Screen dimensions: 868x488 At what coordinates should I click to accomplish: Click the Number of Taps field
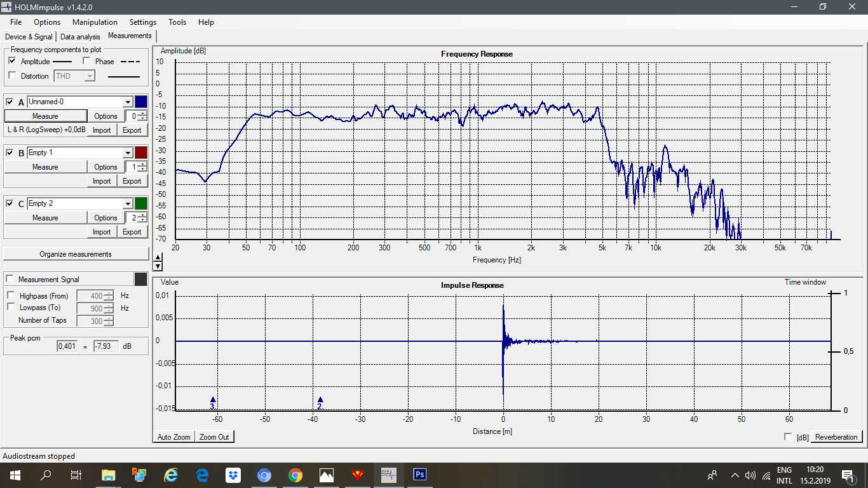coord(95,320)
